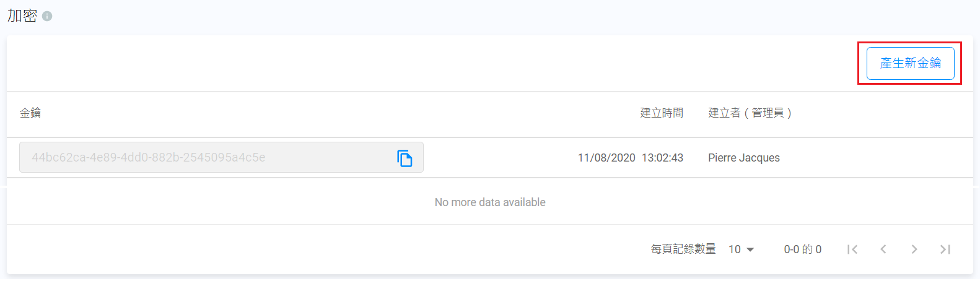Click the 建立者（管理員）column header

click(750, 113)
